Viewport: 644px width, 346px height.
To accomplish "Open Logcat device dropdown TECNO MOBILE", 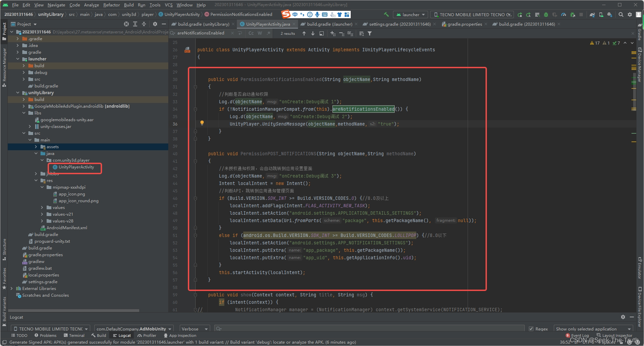I will [x=51, y=329].
